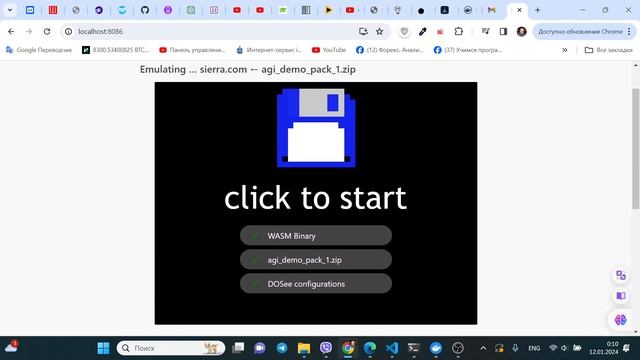Image resolution: width=640 pixels, height=360 pixels.
Task: Select the WASM Binary status item
Action: pyautogui.click(x=316, y=236)
